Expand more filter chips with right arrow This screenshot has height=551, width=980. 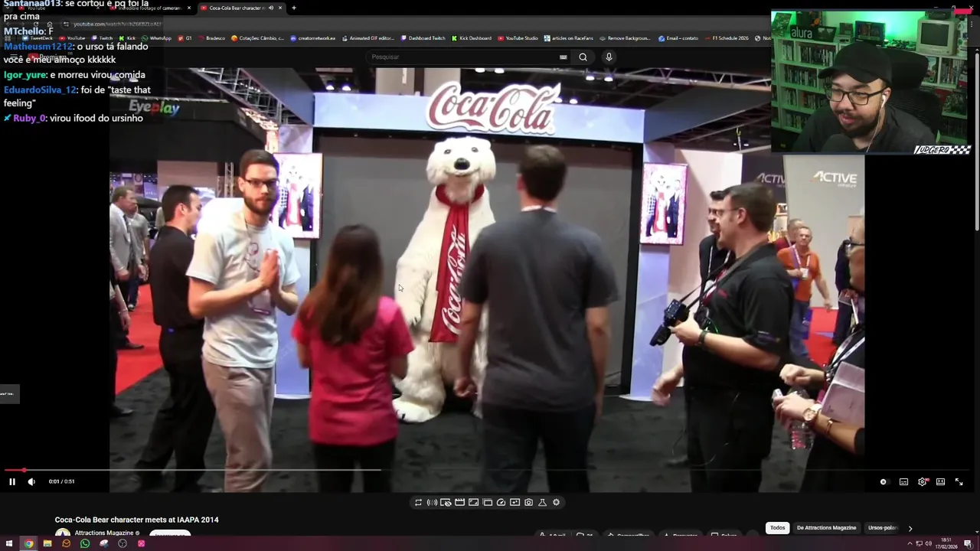point(910,528)
